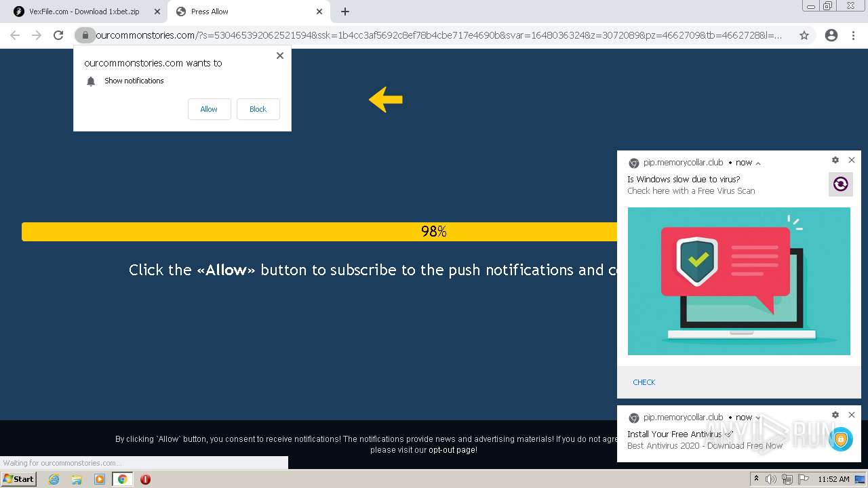868x488 pixels.
Task: Bookmark this page with the star icon
Action: [804, 35]
